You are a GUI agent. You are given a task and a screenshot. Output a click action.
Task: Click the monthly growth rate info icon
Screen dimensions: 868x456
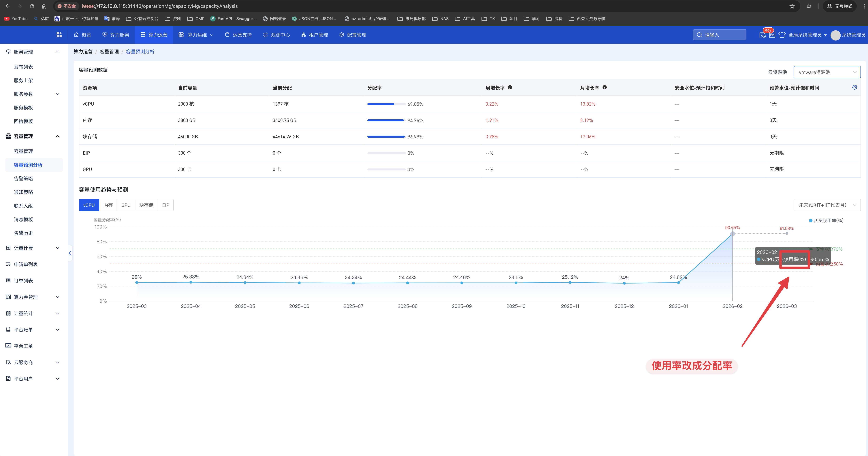tap(604, 87)
